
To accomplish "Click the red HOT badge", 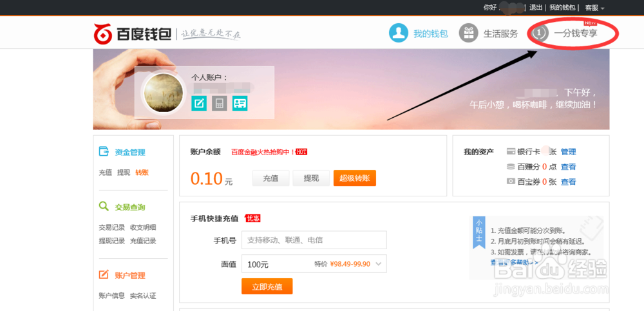I will click(x=301, y=152).
